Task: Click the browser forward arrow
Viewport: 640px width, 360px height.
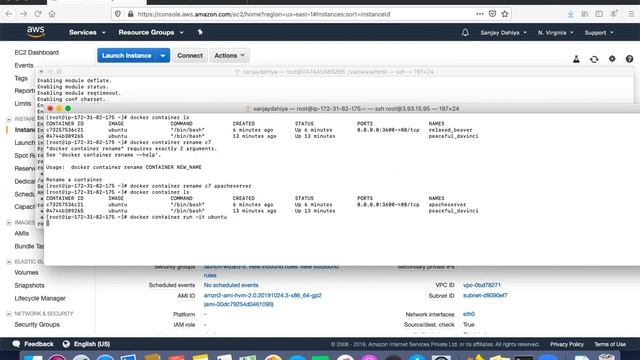Action: point(23,14)
